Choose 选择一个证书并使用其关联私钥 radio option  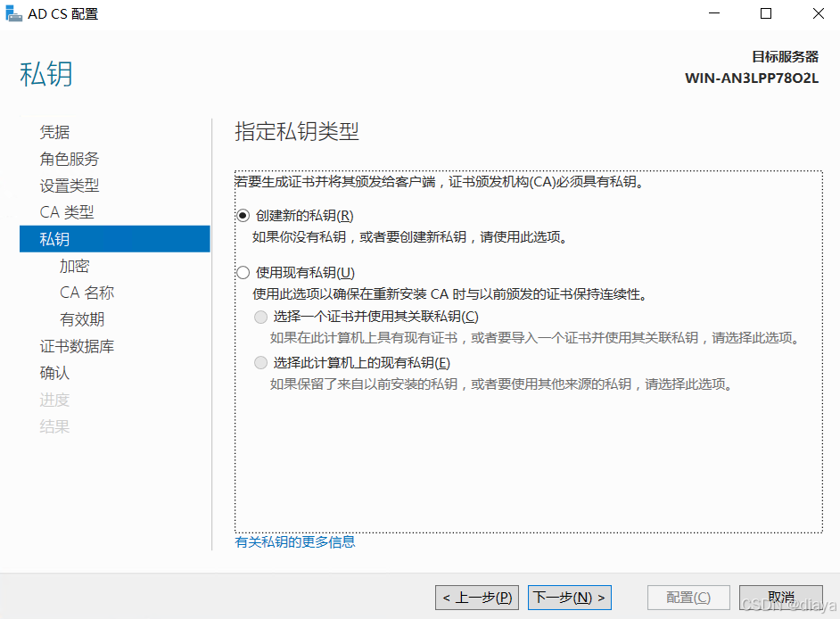tap(260, 317)
